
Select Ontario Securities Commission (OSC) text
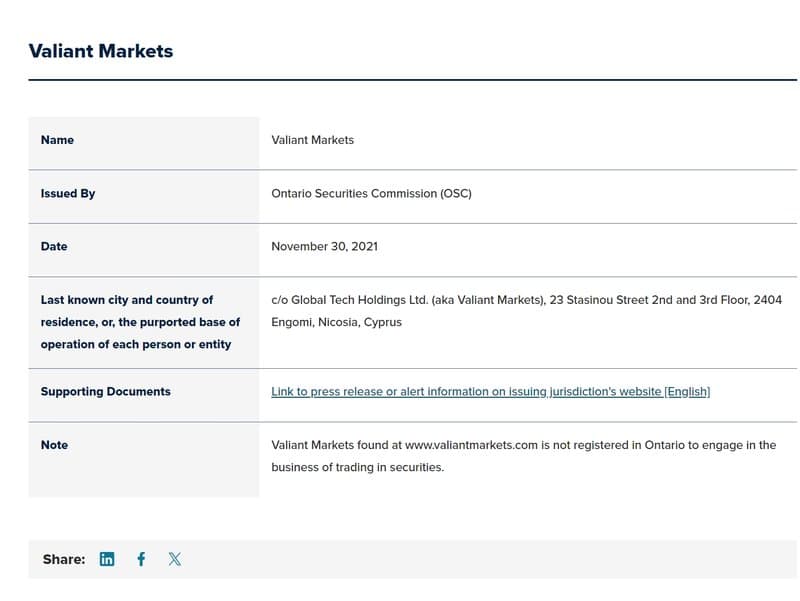pos(371,193)
